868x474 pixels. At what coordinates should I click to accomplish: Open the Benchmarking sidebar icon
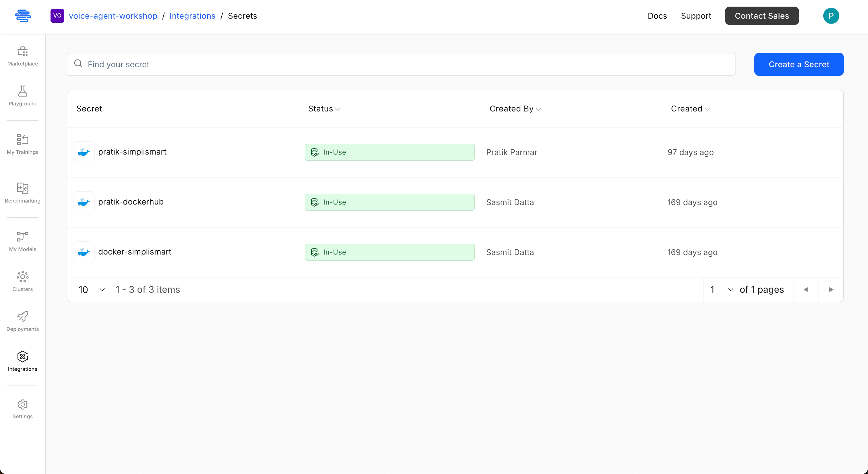(x=23, y=188)
